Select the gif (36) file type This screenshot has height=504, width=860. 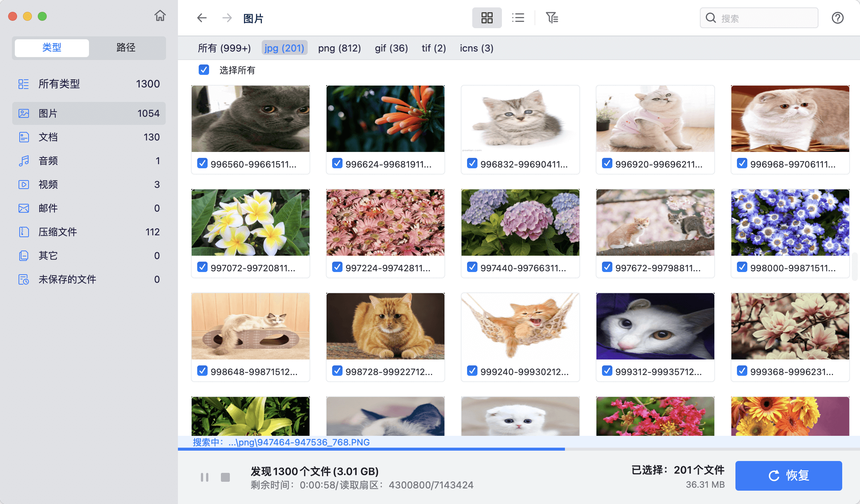pyautogui.click(x=391, y=48)
